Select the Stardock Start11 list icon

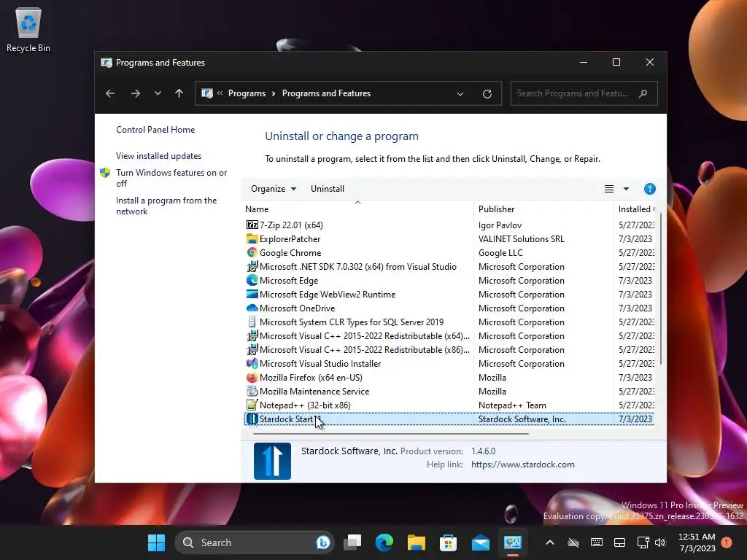(252, 419)
